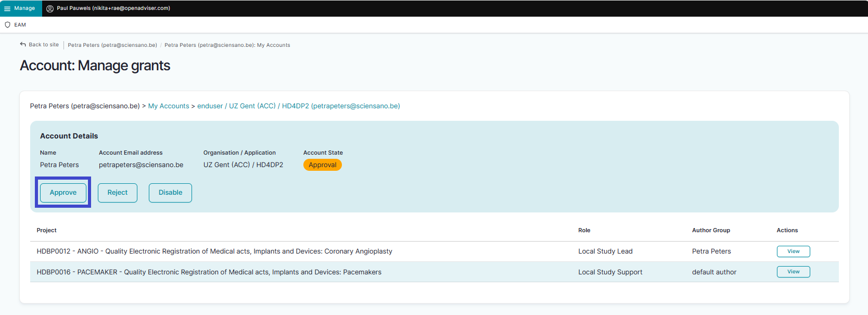
Task: Open top breadcrumb 'Petra Peters (petra@sciensano.be)'
Action: pos(112,45)
